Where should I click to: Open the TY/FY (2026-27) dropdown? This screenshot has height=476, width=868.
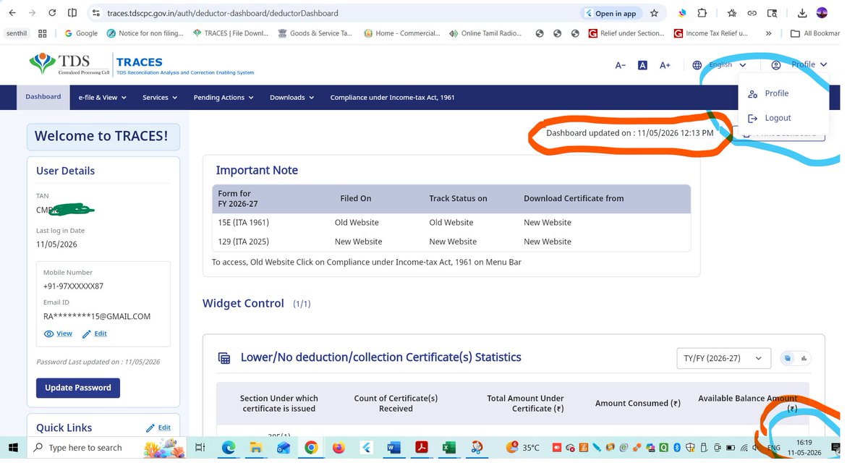tap(723, 358)
